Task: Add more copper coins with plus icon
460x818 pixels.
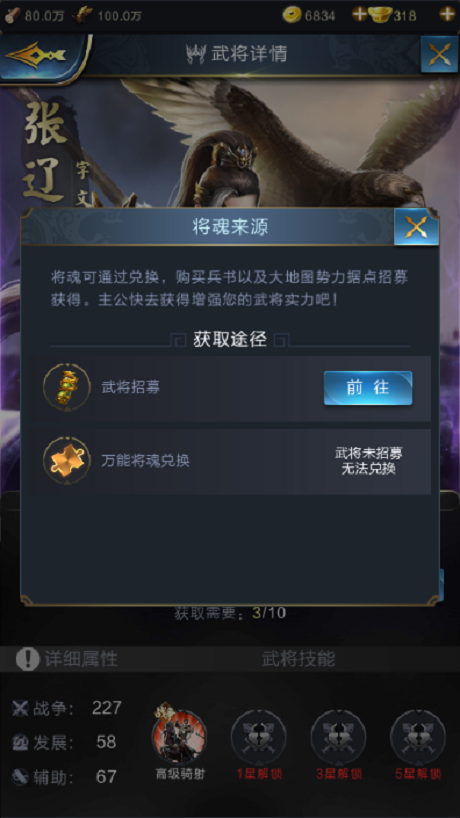Action: coord(359,14)
